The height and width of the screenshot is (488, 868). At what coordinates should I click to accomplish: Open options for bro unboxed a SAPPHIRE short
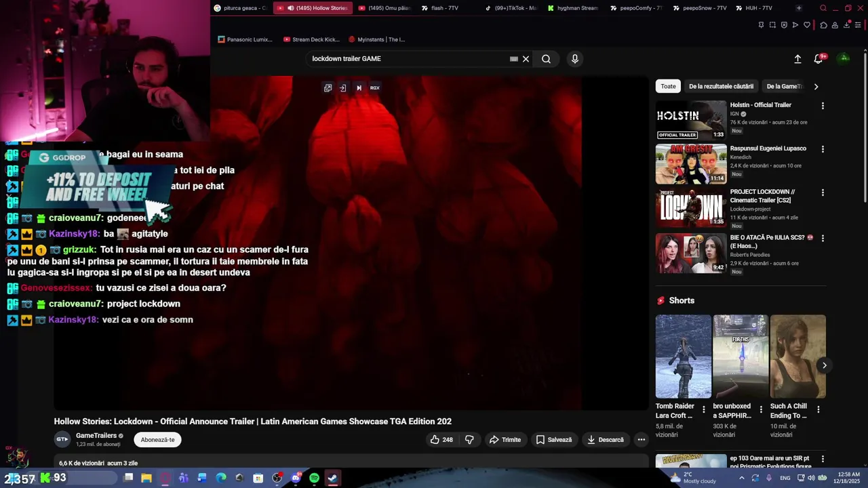761,409
